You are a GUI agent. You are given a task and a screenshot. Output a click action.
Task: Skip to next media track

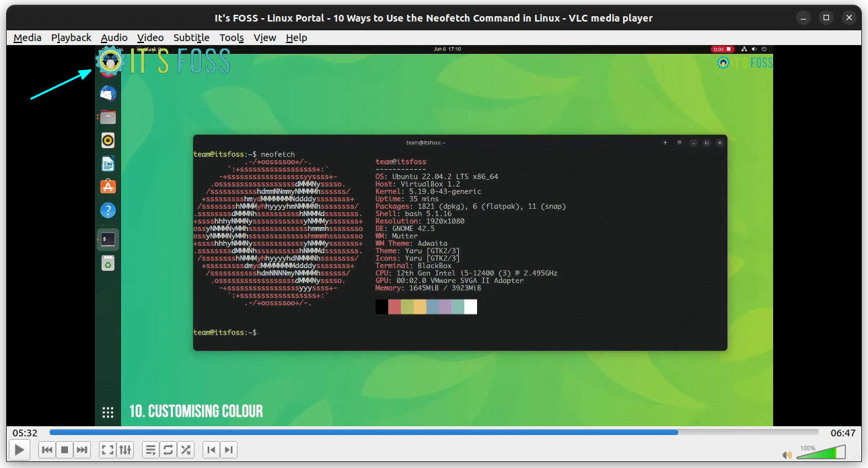point(82,450)
